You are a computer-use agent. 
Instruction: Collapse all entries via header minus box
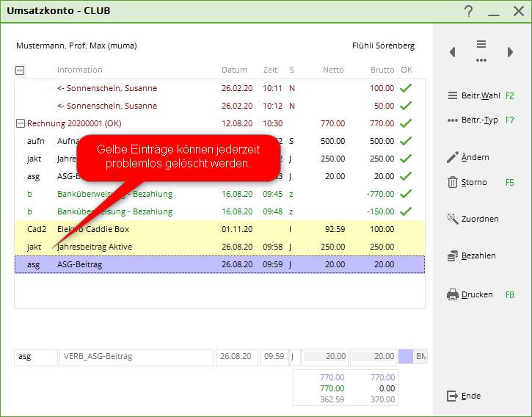click(20, 70)
